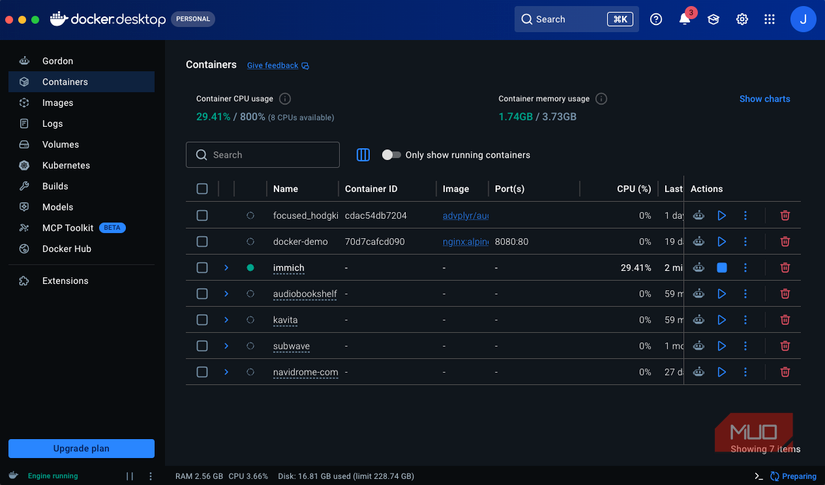Viewport: 825px width, 485px height.
Task: Click the top bar Search box
Action: point(576,19)
